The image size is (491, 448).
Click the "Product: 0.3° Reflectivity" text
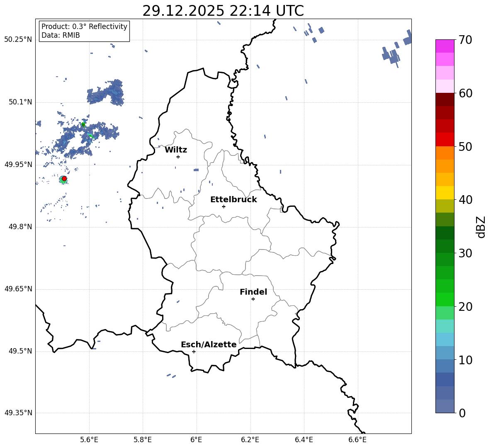pos(84,27)
